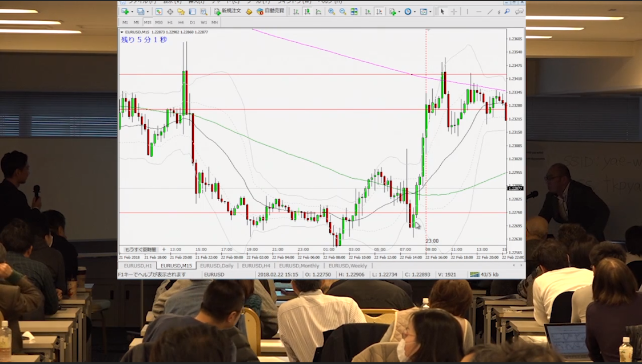Select the crosshair cursor tool
The image size is (642, 364).
click(x=454, y=11)
